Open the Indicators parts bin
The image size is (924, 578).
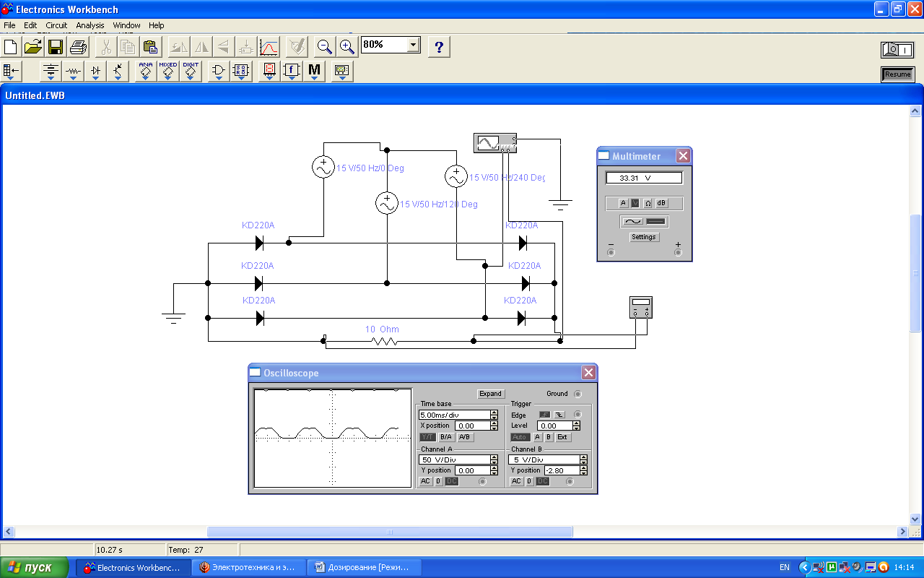pyautogui.click(x=269, y=72)
